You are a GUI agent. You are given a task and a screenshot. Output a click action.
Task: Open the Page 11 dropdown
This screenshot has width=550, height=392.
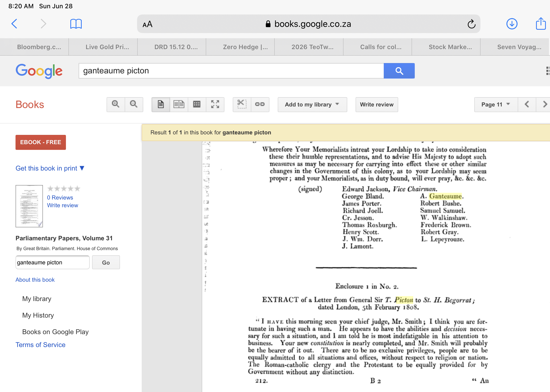(x=495, y=104)
